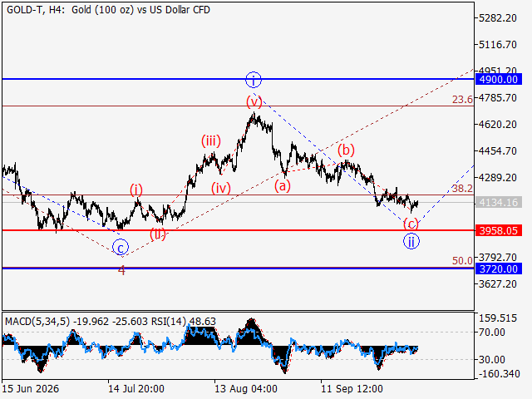Click the 159.515 indicator scale label
Screen dimensions: 532x399
tap(498, 318)
